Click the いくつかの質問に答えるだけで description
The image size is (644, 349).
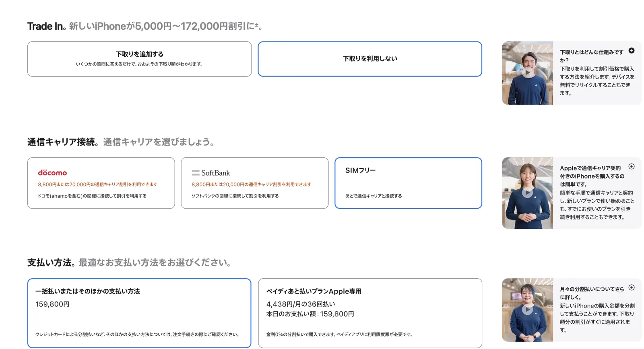(x=139, y=64)
